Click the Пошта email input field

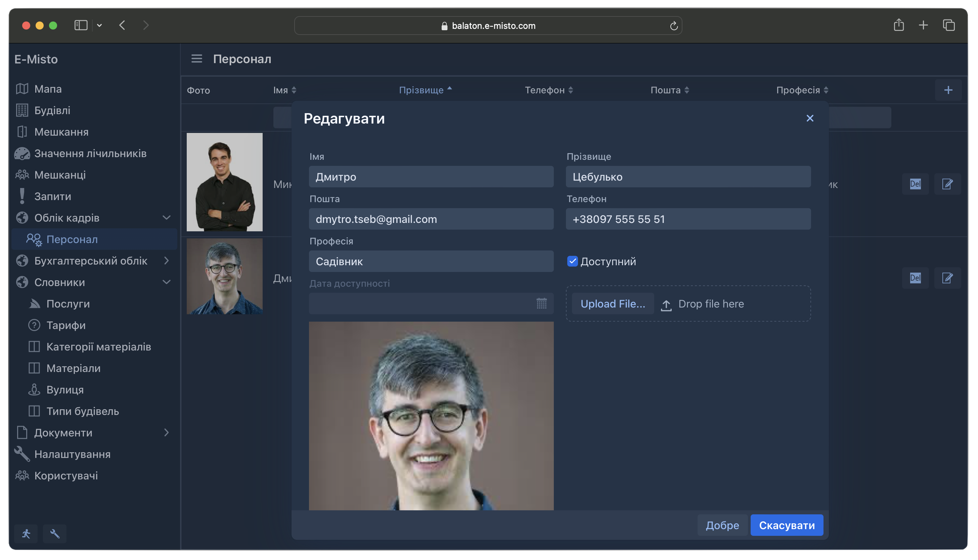coord(431,219)
